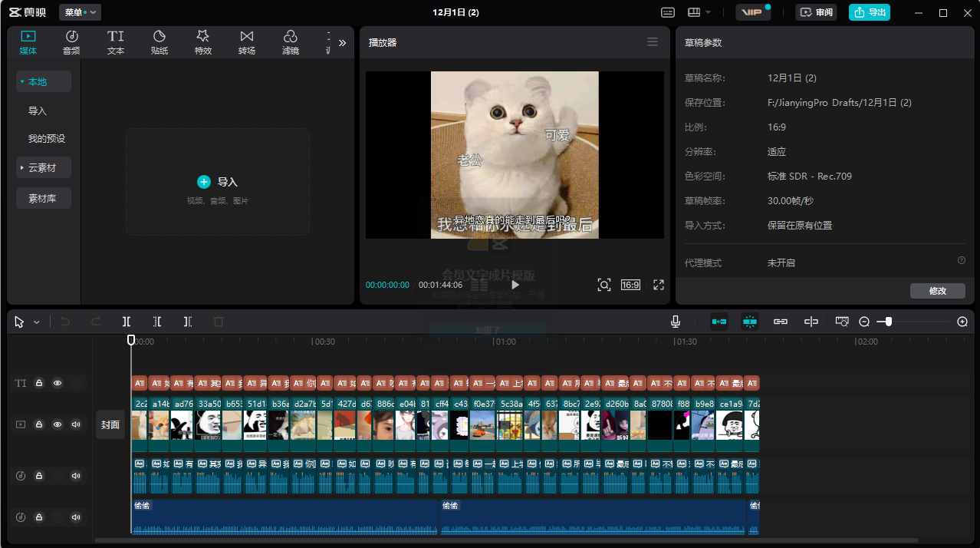This screenshot has height=548, width=980.
Task: Open the selection tool dropdown arrow
Action: point(37,322)
